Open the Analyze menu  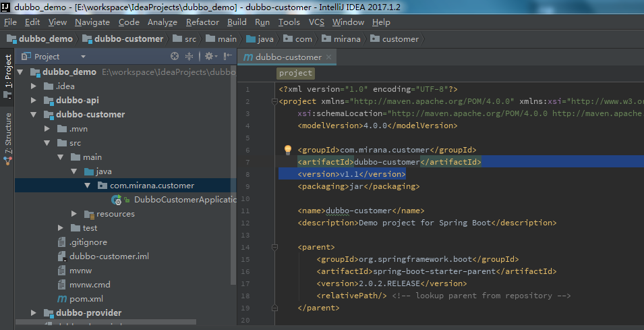[x=163, y=22]
